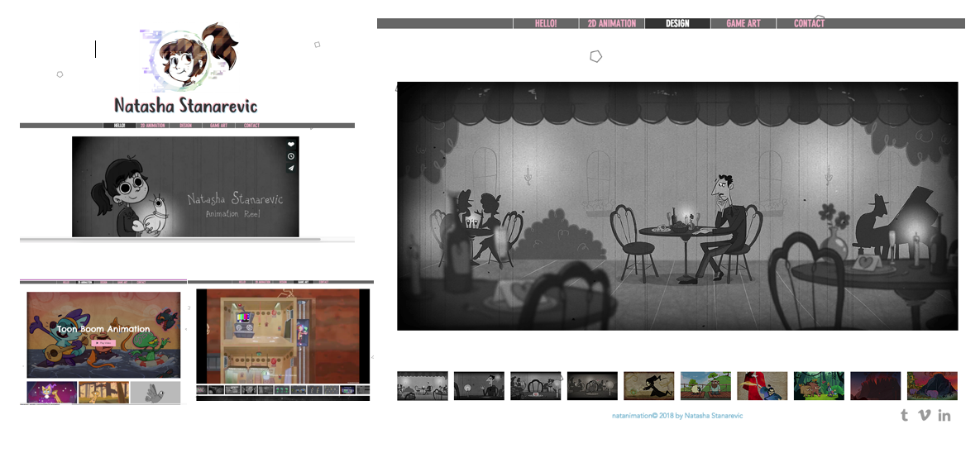Select CONTACT in the small home page menu
The width and height of the screenshot is (980, 453).
click(x=252, y=126)
